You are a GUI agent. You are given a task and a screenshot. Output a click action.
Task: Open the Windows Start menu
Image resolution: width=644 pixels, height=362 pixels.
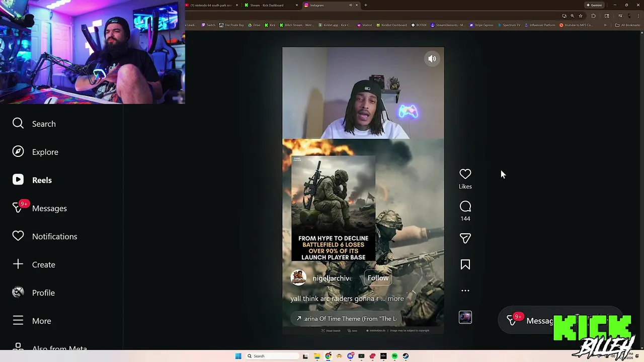pyautogui.click(x=238, y=356)
